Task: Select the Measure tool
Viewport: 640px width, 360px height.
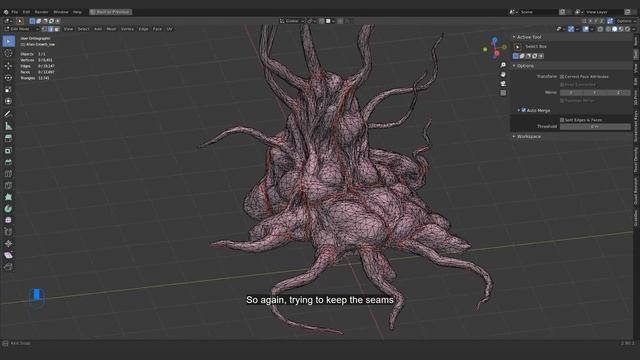Action: [9, 126]
